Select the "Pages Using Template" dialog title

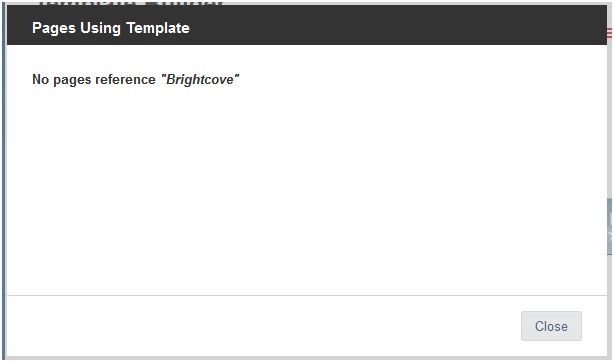point(111,28)
